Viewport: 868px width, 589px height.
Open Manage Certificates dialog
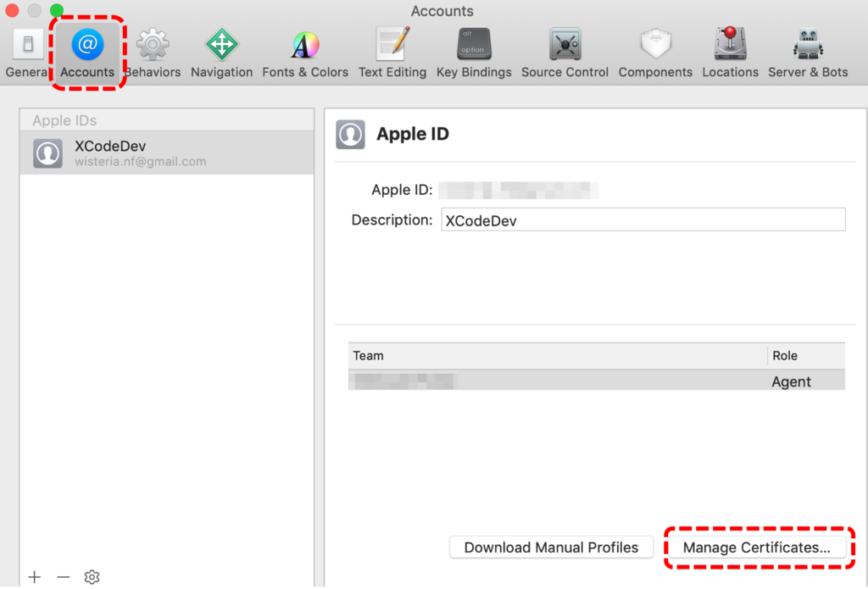coord(757,547)
